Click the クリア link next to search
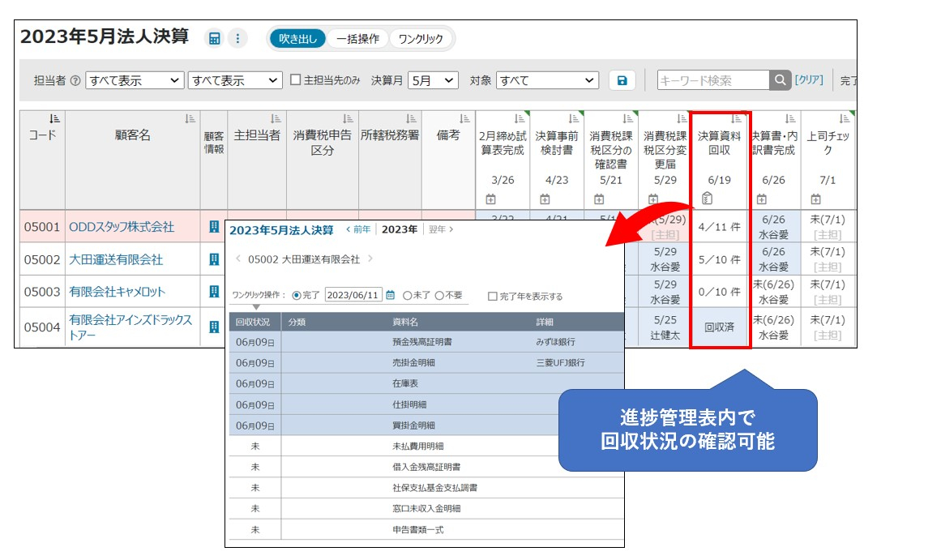 click(x=809, y=79)
